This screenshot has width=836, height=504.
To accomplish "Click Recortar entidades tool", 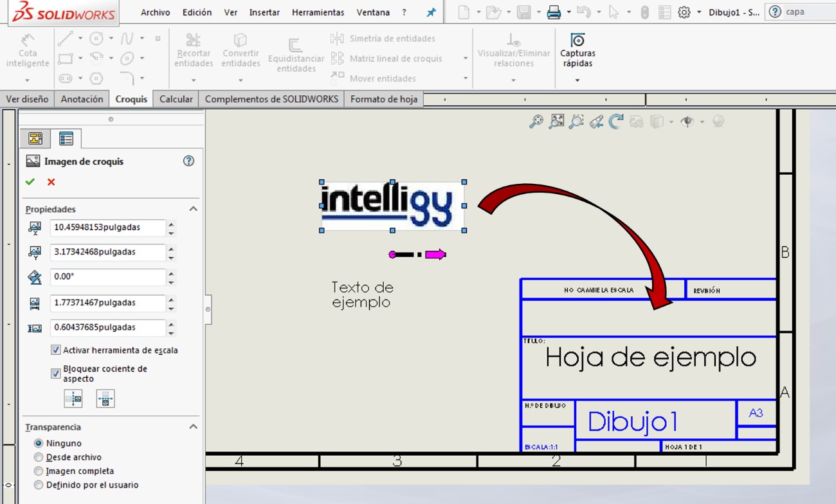I will tap(194, 50).
